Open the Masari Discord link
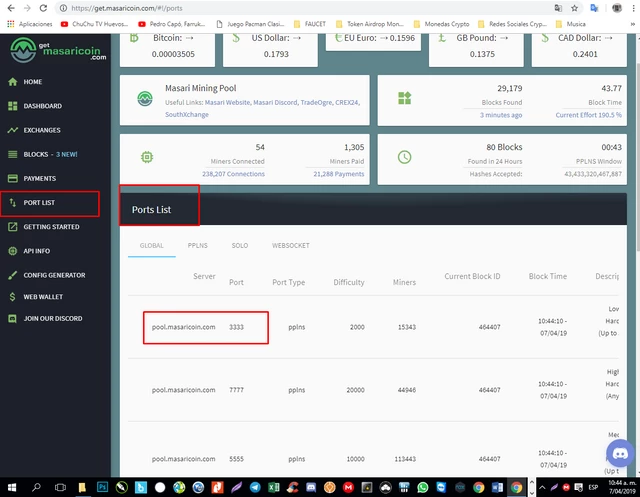 [276, 102]
